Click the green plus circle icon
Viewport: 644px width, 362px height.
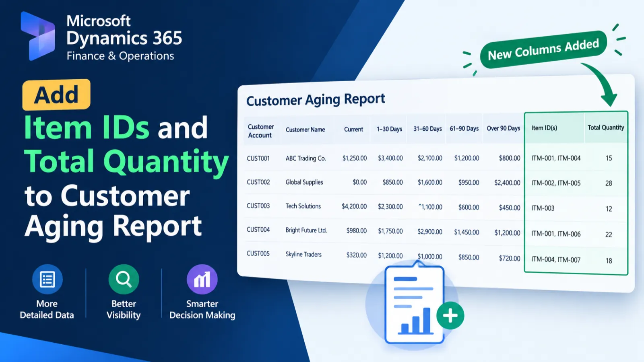click(x=450, y=316)
